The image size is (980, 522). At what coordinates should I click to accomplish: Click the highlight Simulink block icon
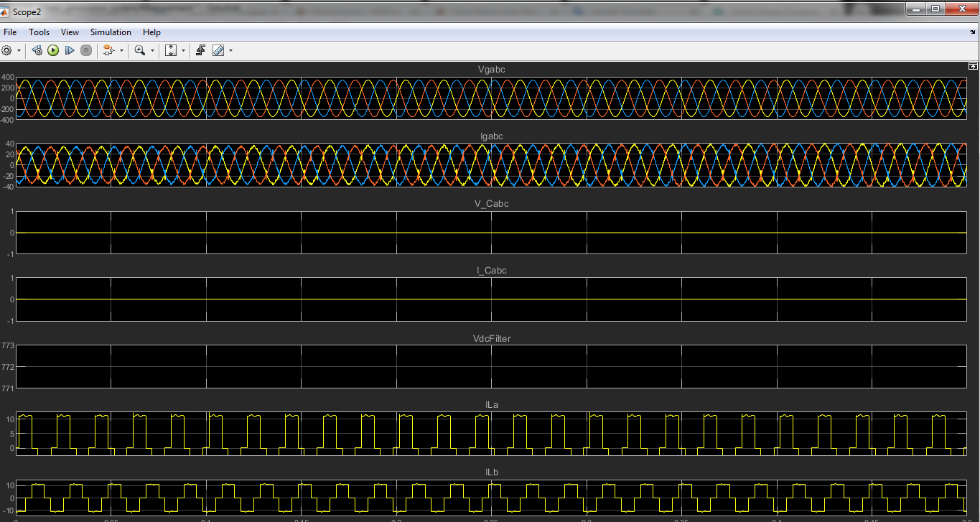click(x=109, y=50)
